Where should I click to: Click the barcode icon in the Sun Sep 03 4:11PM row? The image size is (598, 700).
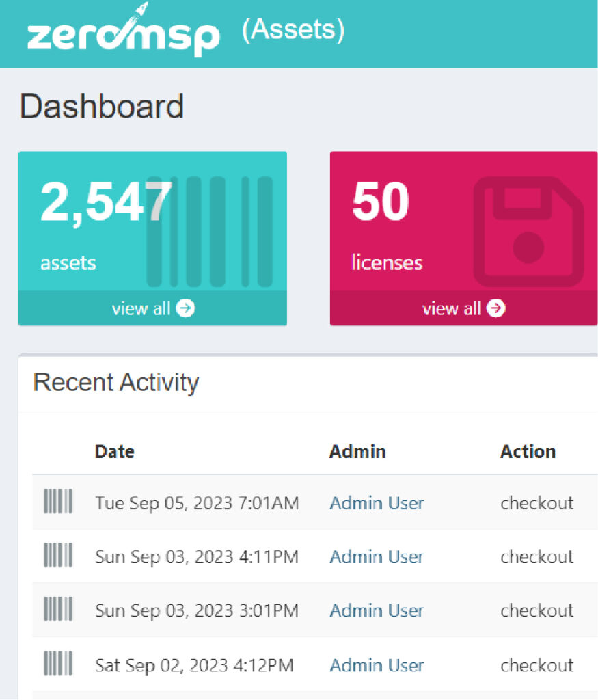point(58,555)
